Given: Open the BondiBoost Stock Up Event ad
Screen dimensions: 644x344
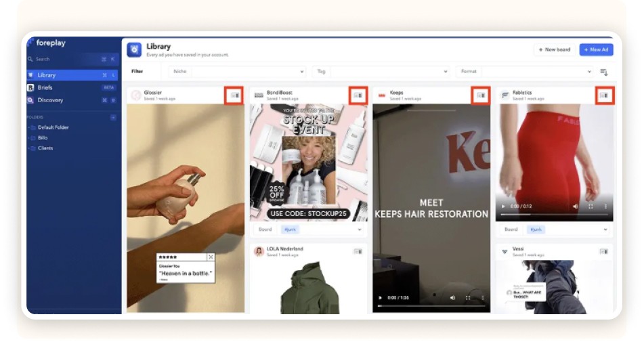Looking at the screenshot, I should tap(308, 163).
